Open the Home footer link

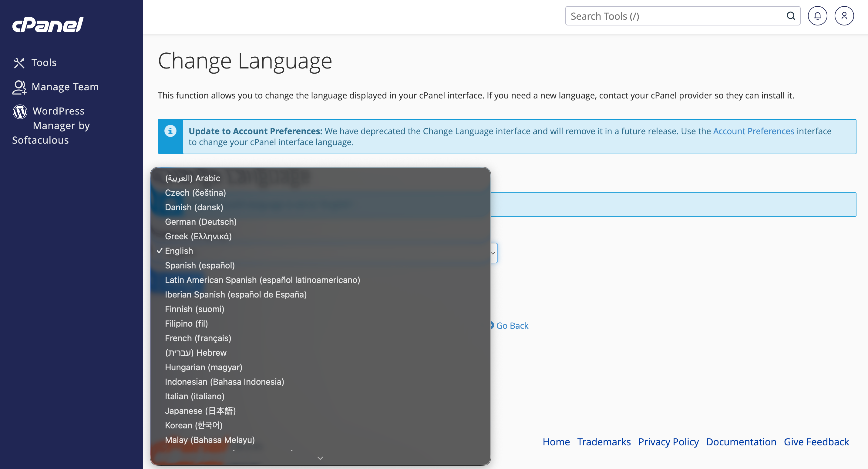tap(556, 442)
